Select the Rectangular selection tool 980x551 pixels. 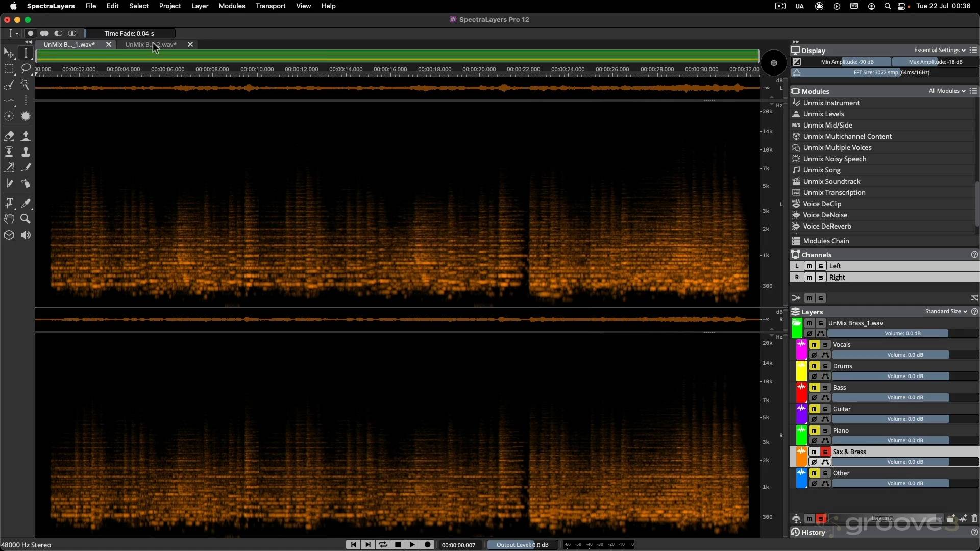point(9,69)
